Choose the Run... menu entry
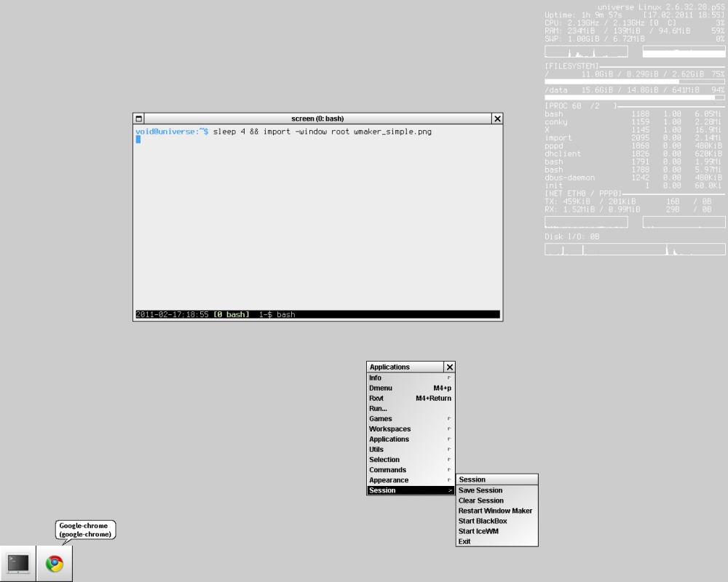728x582 pixels. pyautogui.click(x=411, y=408)
